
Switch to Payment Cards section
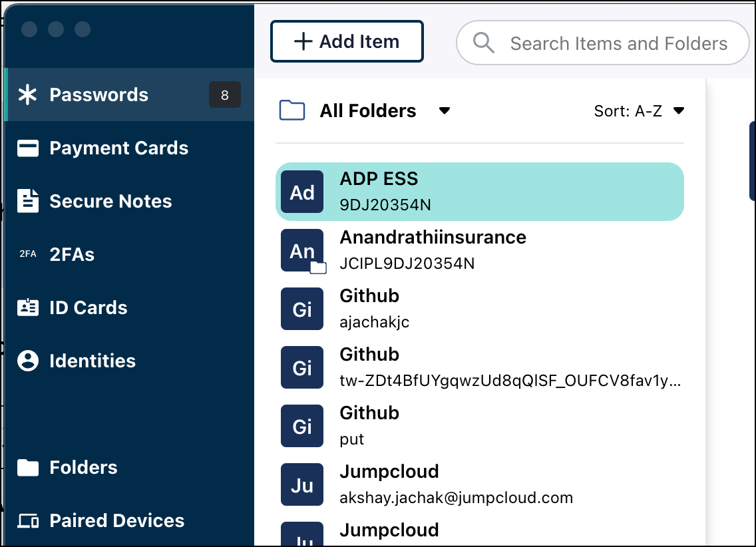[118, 148]
